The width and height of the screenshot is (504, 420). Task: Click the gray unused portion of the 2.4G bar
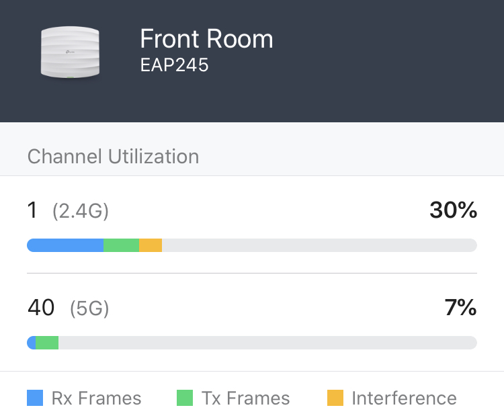pos(319,245)
